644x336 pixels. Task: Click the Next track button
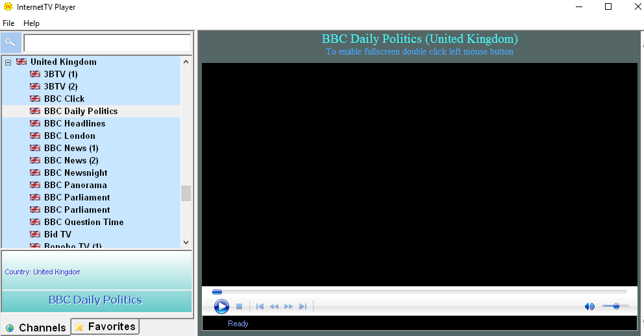pos(303,306)
